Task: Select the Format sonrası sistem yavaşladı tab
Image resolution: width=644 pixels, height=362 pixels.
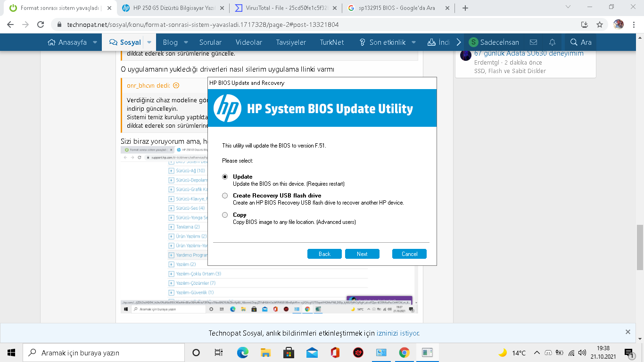Action: [57, 8]
